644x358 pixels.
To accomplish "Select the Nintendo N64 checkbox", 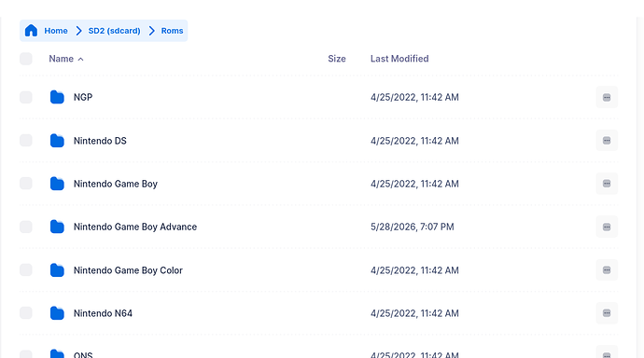I will (x=26, y=313).
